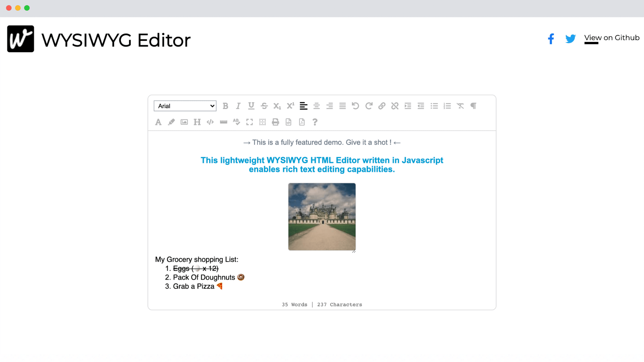Open the Twitter bird icon

pos(570,39)
